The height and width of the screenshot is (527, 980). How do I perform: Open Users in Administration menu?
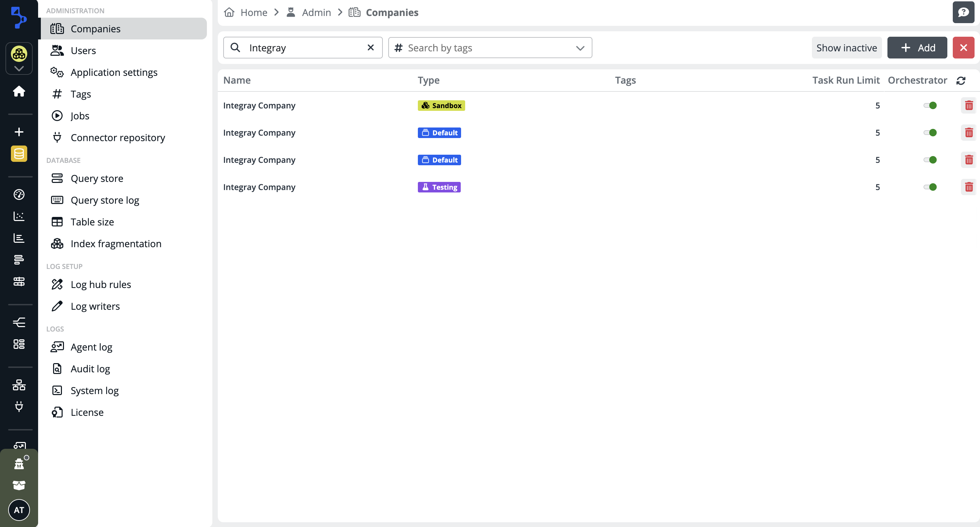(x=83, y=51)
